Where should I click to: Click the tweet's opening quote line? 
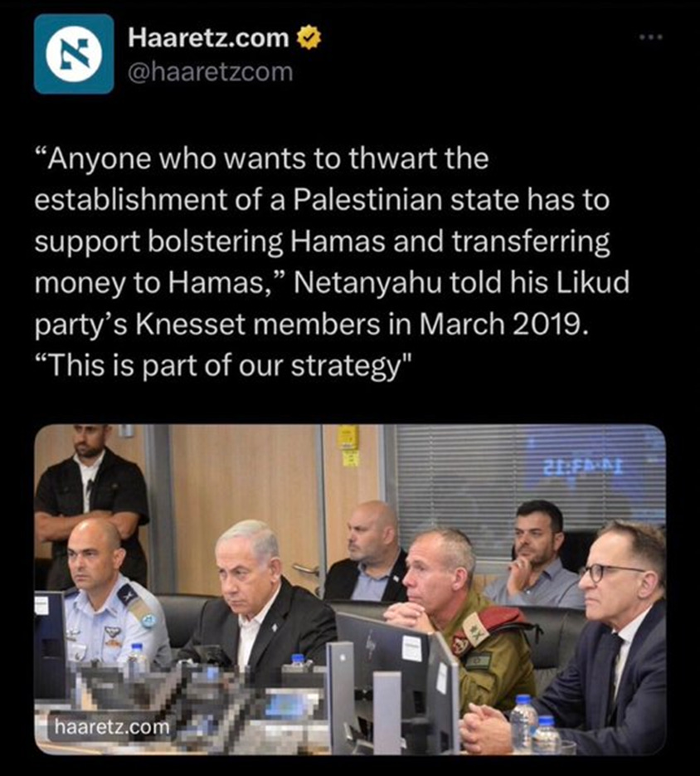click(262, 159)
